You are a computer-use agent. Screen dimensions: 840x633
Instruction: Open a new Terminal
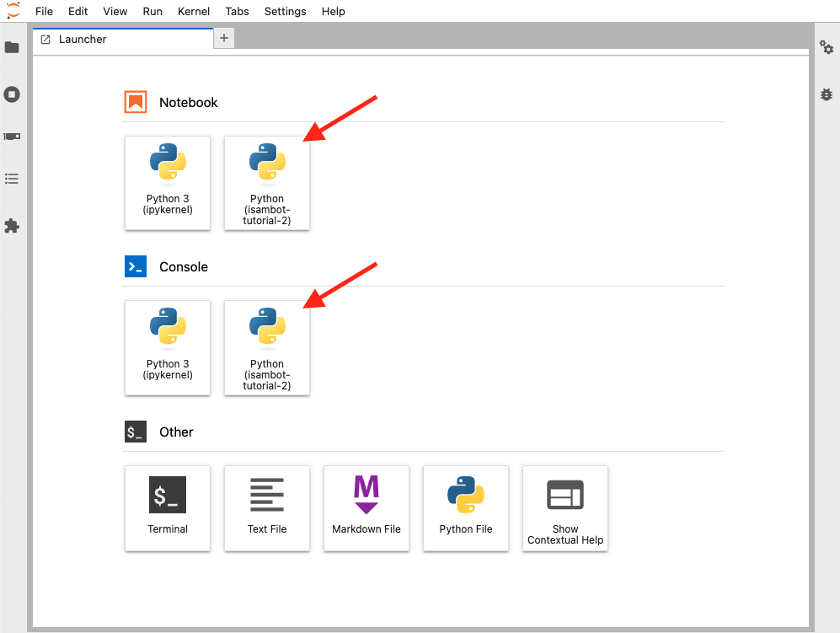click(168, 508)
